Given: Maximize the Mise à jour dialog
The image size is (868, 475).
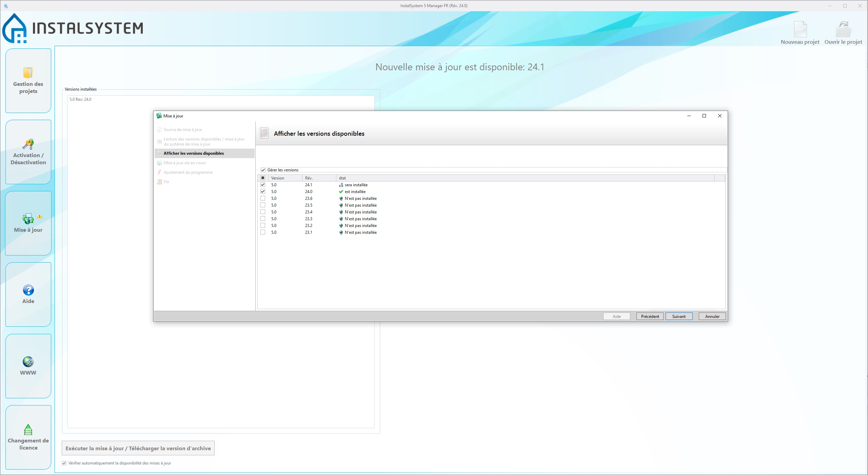Looking at the screenshot, I should click(704, 116).
